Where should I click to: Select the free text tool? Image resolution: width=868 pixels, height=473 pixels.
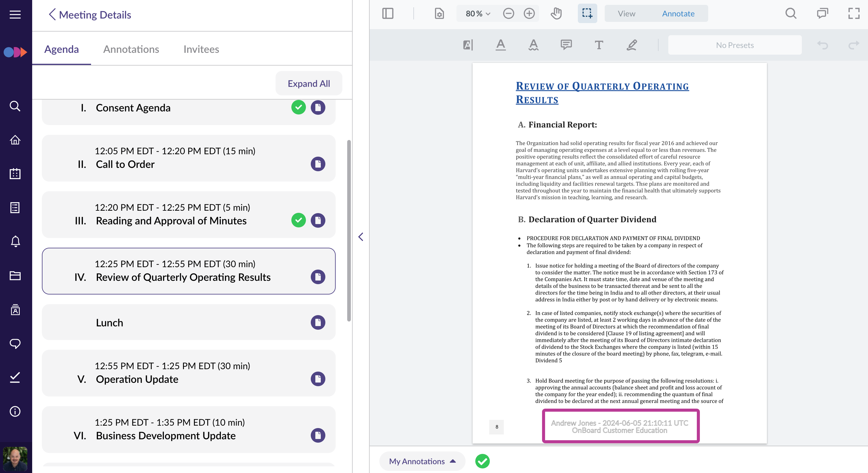599,45
